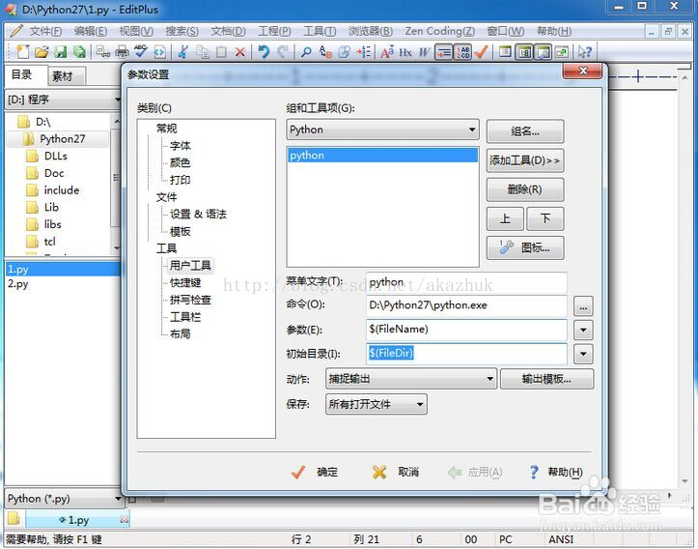Open the 编辑(E) menu

click(x=90, y=31)
